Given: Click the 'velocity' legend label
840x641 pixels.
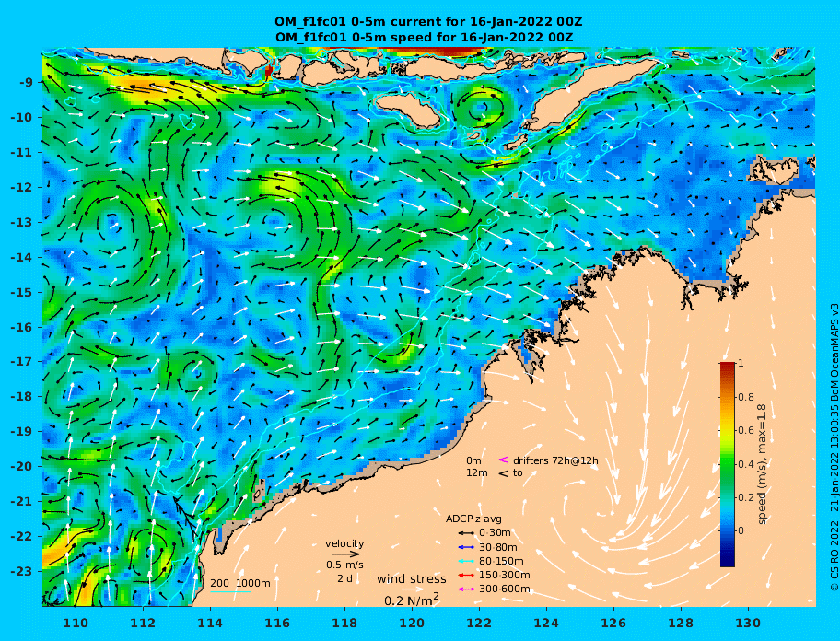Looking at the screenshot, I should coord(344,544).
